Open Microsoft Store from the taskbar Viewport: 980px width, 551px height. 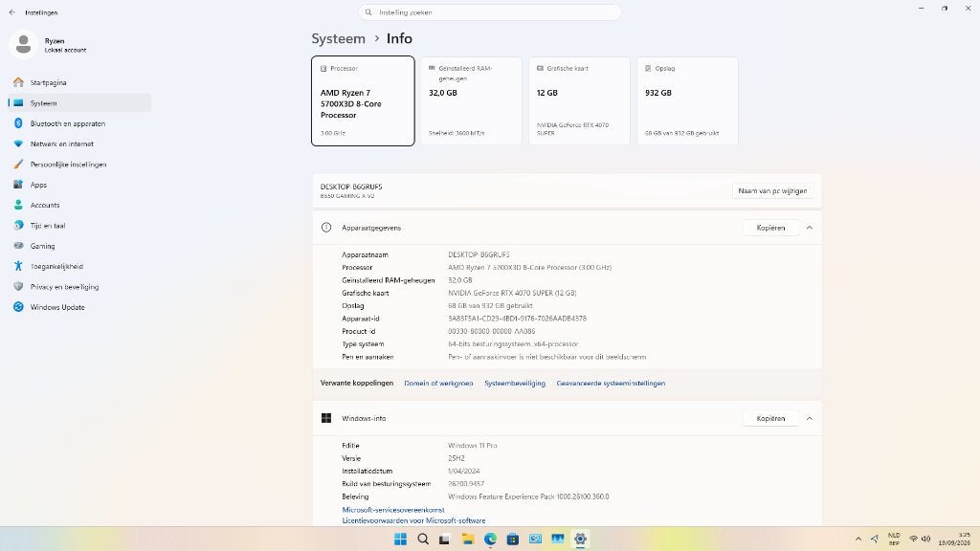[513, 540]
